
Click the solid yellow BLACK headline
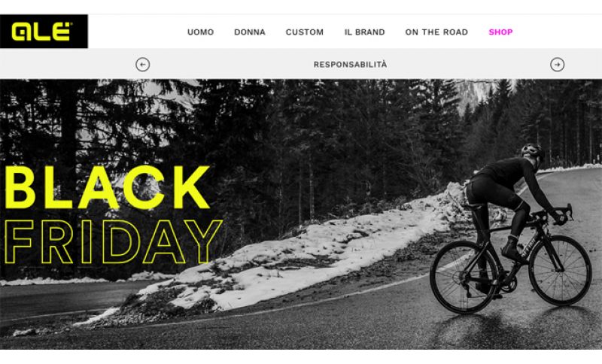(107, 188)
